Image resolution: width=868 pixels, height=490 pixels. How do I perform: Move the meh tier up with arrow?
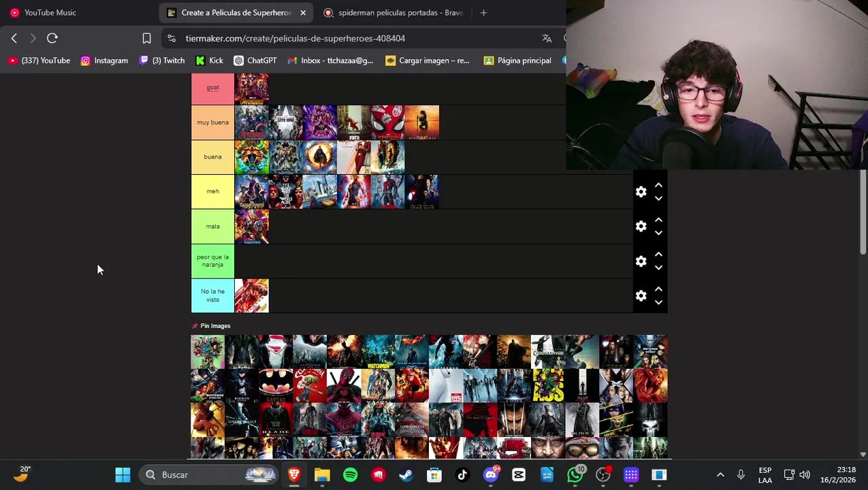[658, 185]
